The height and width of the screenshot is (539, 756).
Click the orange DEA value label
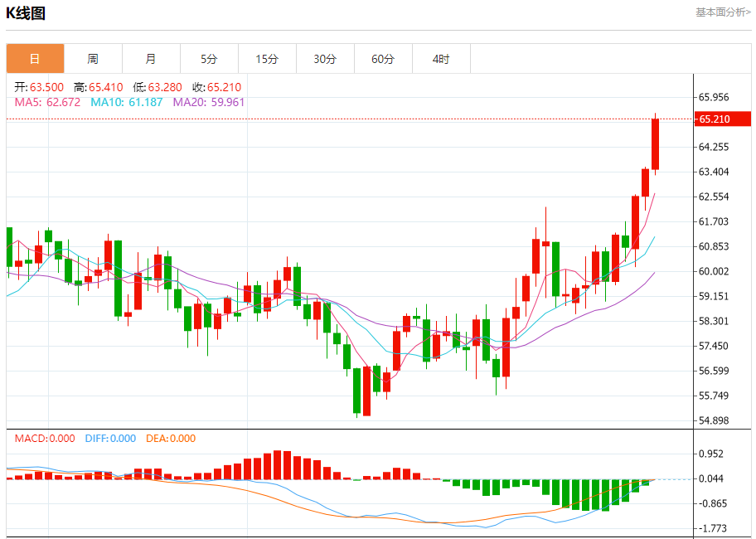coord(171,439)
